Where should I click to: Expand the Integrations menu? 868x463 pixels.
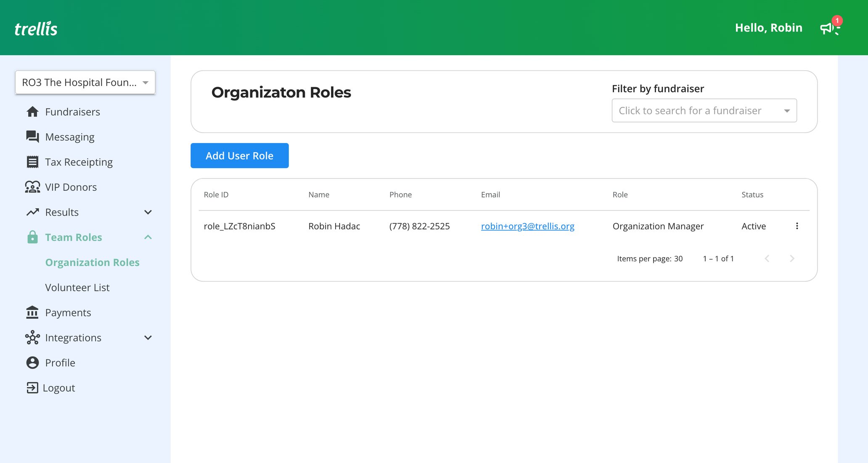pyautogui.click(x=148, y=337)
